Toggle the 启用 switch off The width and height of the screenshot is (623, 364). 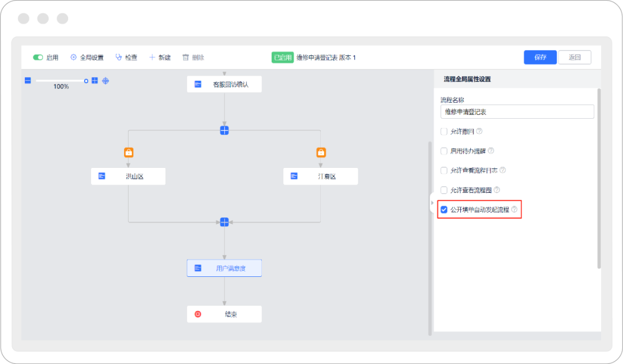pyautogui.click(x=38, y=58)
